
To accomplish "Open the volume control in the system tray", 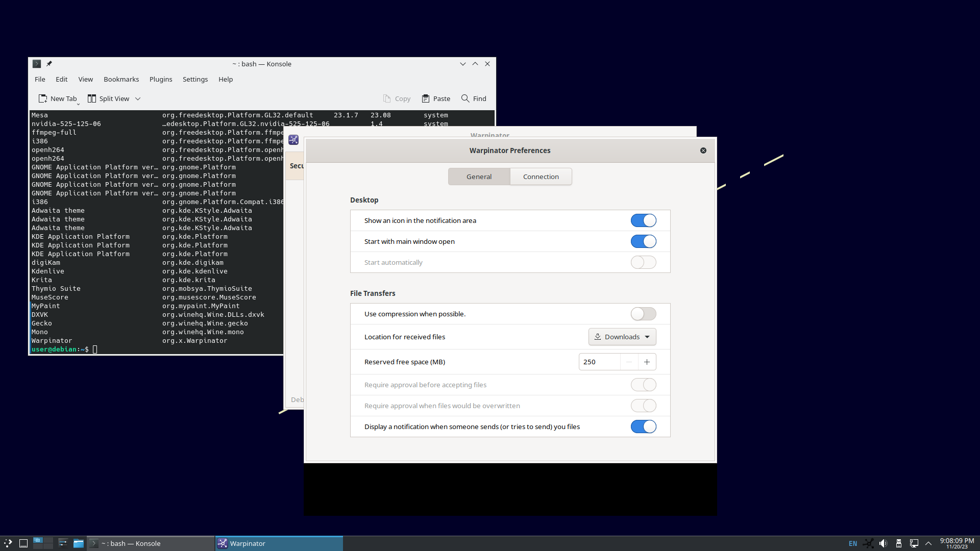I will click(883, 543).
